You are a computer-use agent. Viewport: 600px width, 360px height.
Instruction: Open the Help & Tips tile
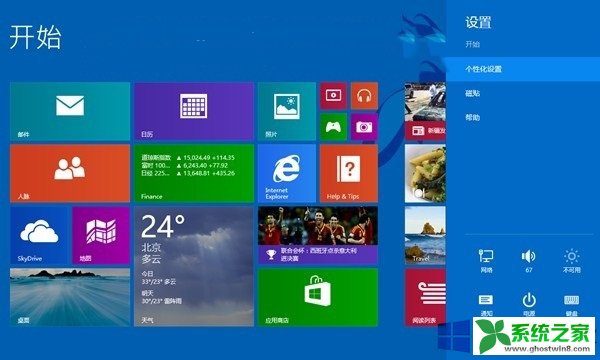pyautogui.click(x=349, y=173)
